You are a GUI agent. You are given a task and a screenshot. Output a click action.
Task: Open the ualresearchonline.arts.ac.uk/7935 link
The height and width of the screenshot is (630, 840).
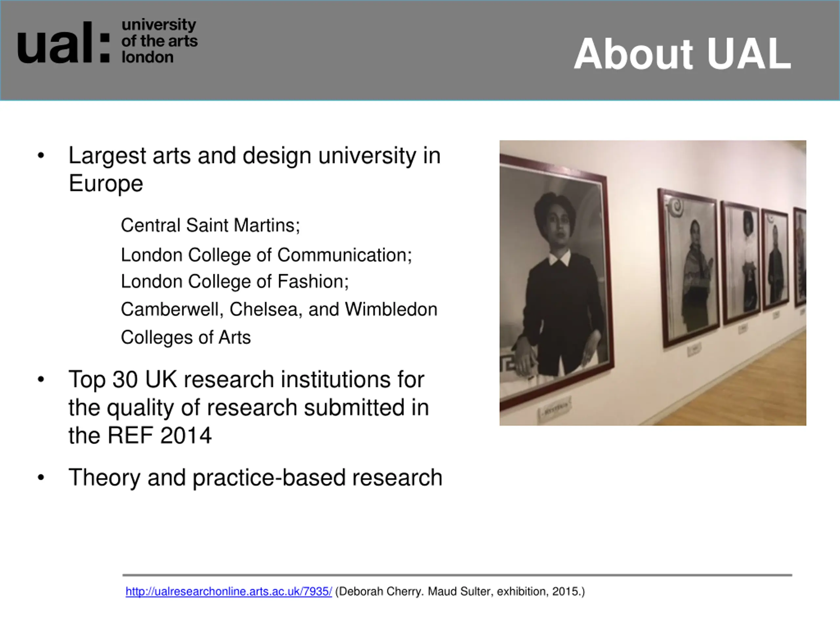coord(229,591)
